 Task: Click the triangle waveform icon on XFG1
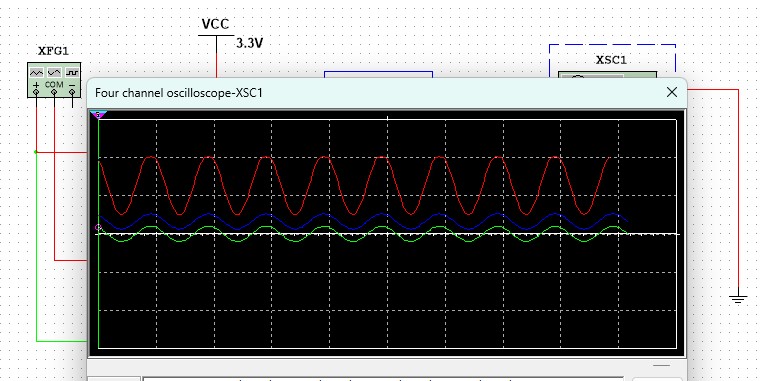36,72
